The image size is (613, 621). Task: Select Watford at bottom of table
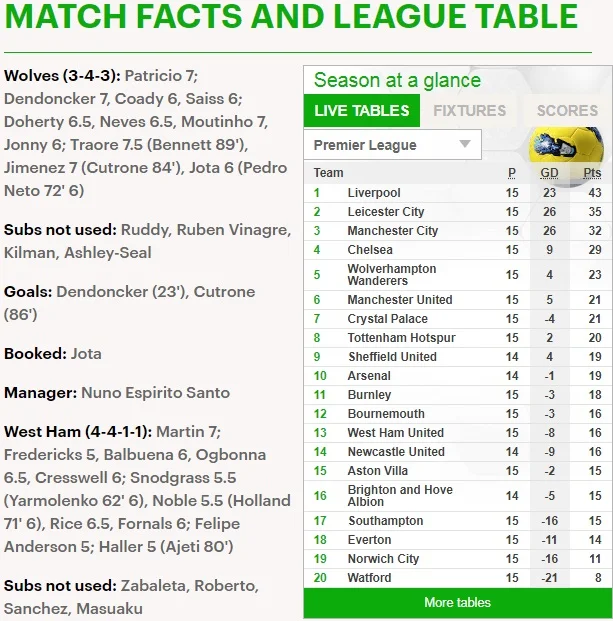[370, 578]
